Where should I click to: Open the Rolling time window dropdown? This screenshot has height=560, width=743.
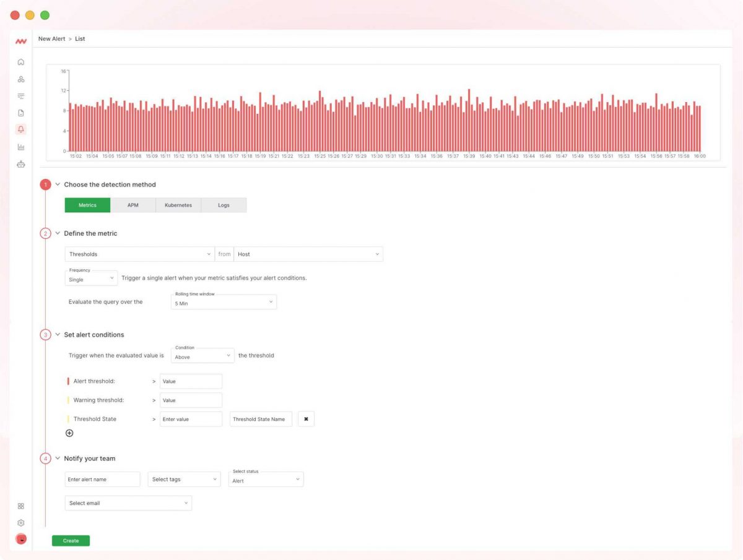224,302
